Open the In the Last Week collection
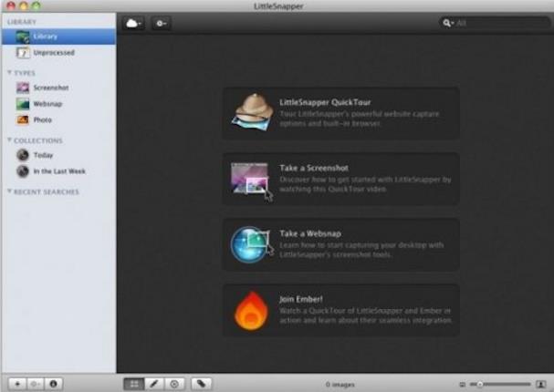The image size is (554, 392). pyautogui.click(x=58, y=171)
